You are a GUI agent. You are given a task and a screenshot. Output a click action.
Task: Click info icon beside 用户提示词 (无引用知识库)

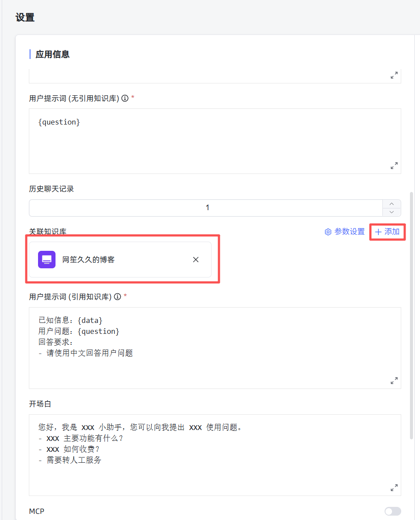tap(125, 98)
